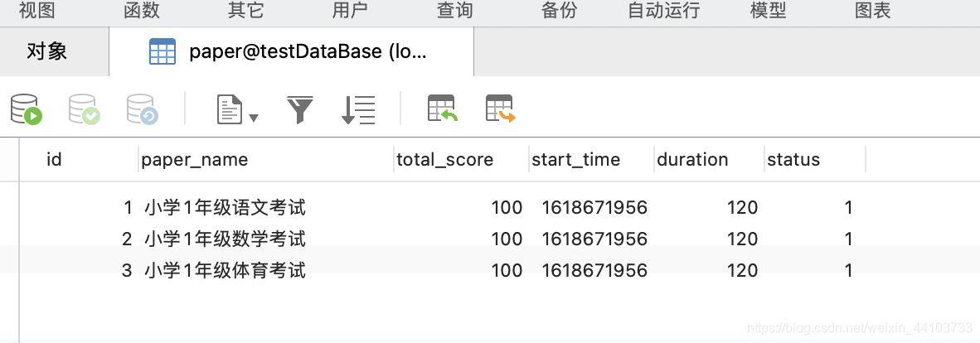This screenshot has width=980, height=343.
Task: Click the filter funnel icon
Action: [299, 109]
